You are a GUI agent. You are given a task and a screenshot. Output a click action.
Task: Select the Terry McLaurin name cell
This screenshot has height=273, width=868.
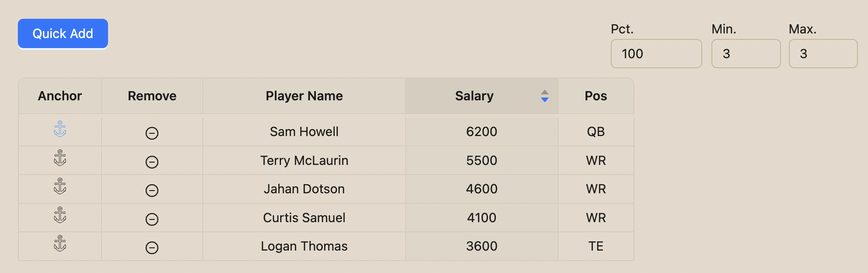pos(304,160)
